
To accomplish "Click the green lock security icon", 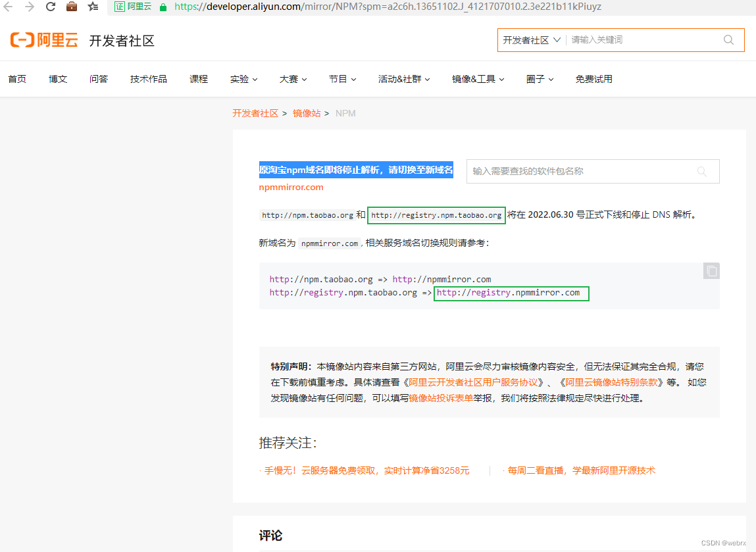I will 163,7.
